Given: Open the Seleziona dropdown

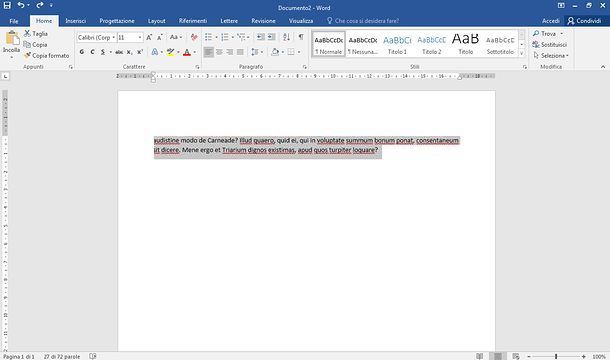Looking at the screenshot, I should coord(551,56).
